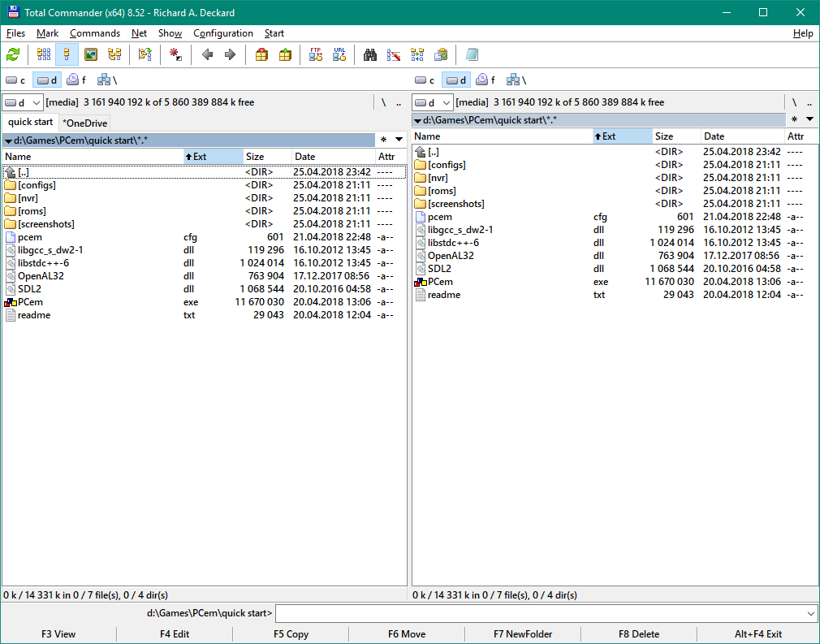Expand the command line history dropdown

tap(811, 613)
